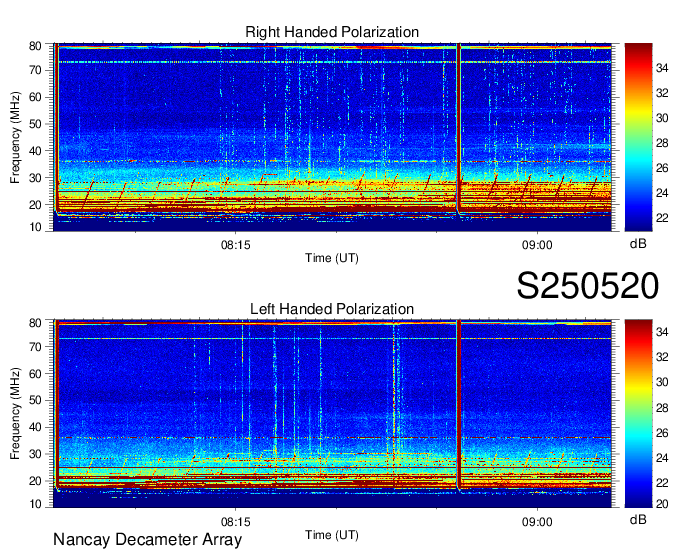This screenshot has height=552, width=680.
Task: Click the bottom plot's Frequency (MHz) label
Action: point(15,414)
